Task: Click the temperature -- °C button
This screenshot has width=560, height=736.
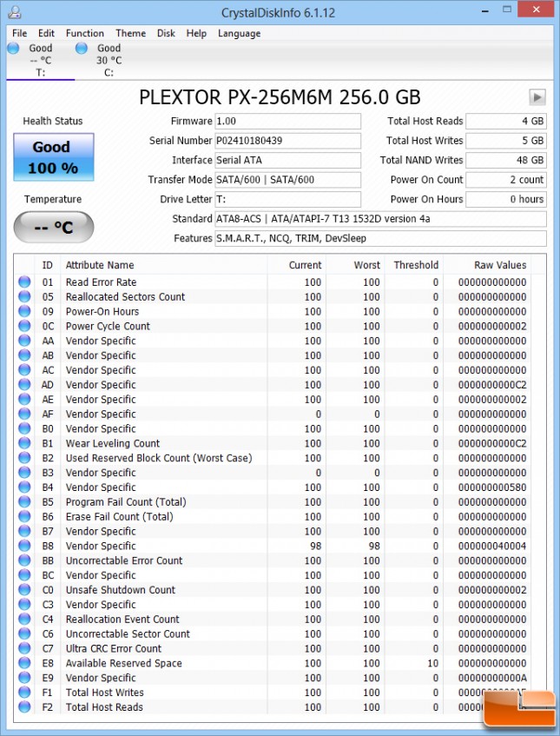Action: [x=54, y=227]
